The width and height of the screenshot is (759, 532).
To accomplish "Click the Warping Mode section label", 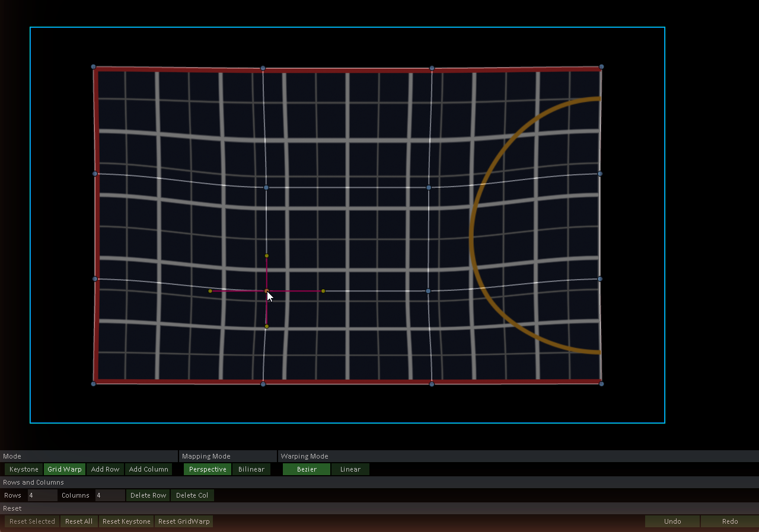I will (304, 456).
